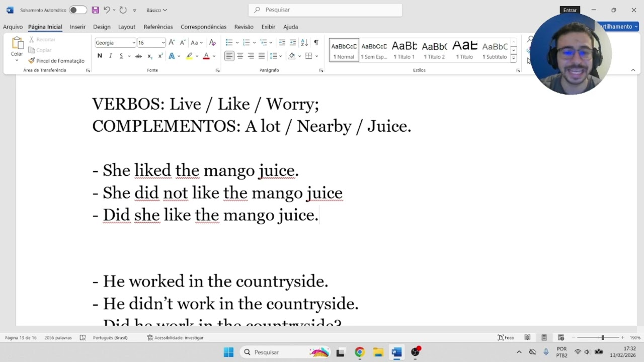Click the Text Effects icon

172,56
